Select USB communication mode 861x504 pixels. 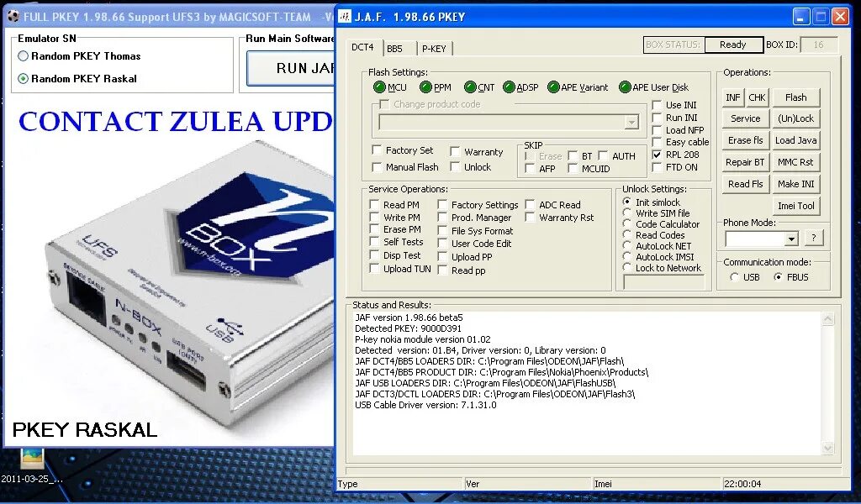734,277
